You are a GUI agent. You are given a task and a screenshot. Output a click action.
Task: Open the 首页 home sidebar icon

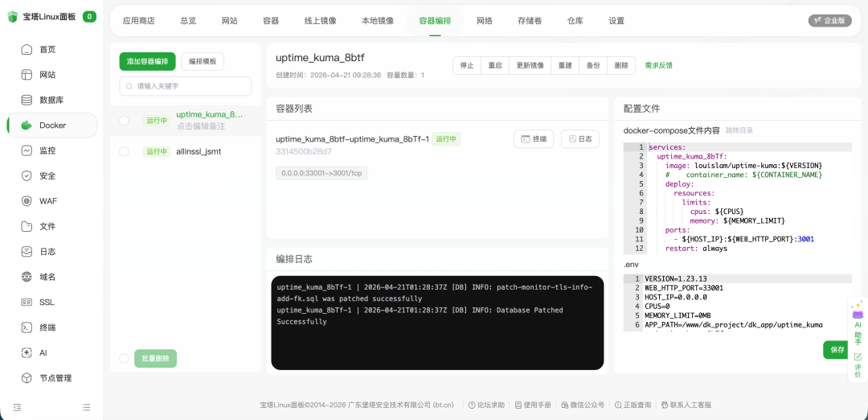(x=27, y=50)
